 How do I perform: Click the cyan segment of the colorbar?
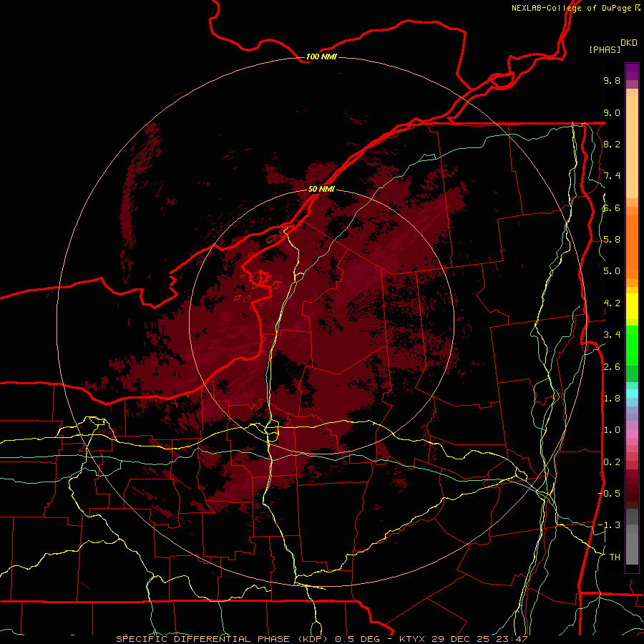click(632, 394)
